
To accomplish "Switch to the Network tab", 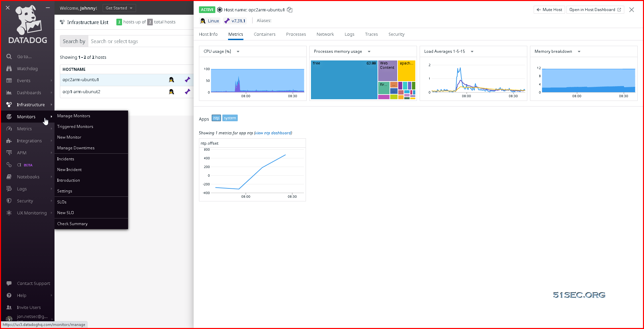I will tap(325, 34).
